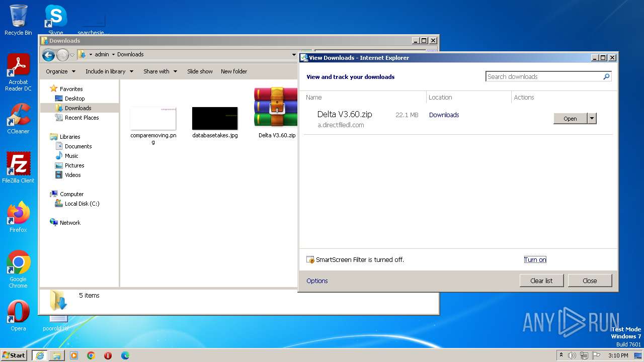
Task: Open Local Disk (C:) in navigation pane
Action: pos(82,204)
